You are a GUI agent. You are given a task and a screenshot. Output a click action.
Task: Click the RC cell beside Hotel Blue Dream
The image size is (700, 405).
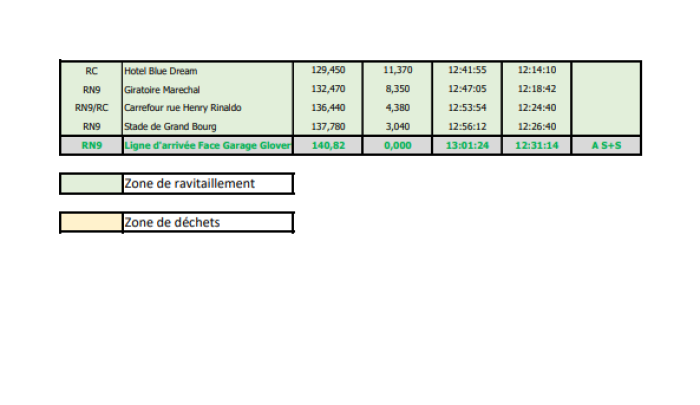coord(92,71)
